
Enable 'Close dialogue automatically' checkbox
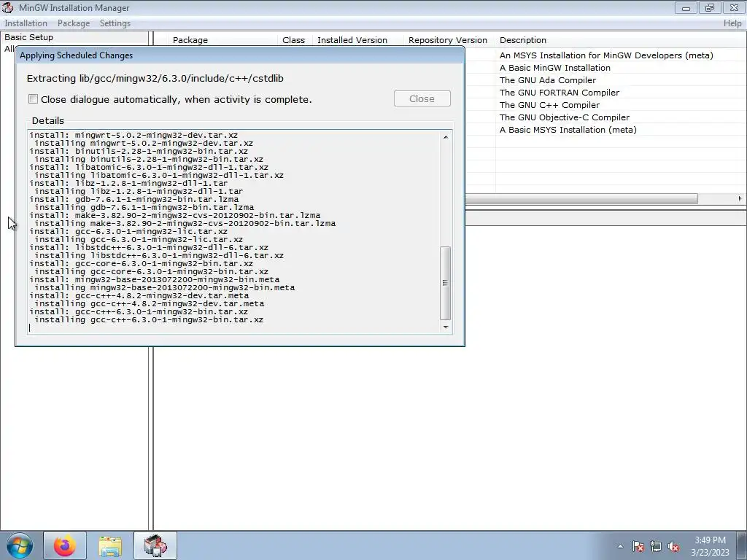33,99
